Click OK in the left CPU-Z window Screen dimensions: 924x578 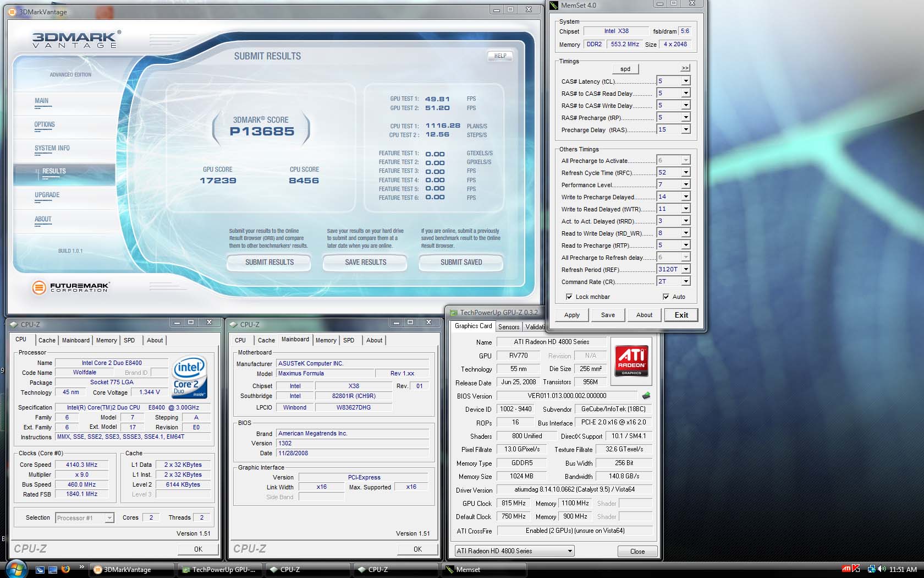198,549
